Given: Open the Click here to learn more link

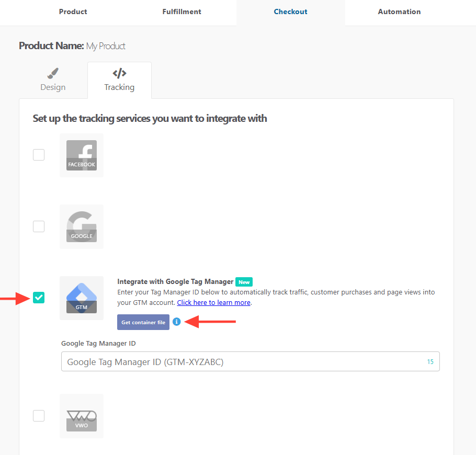Looking at the screenshot, I should [x=213, y=302].
